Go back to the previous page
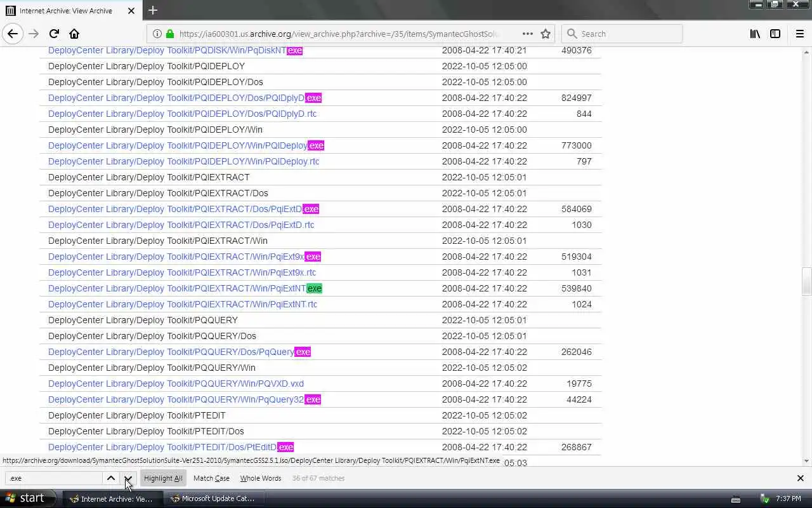812x508 pixels. (13, 34)
